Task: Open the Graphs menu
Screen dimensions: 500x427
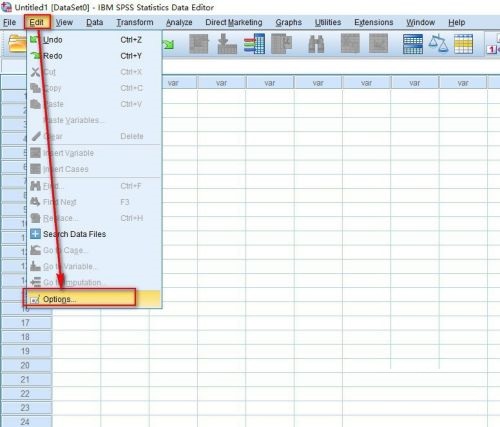Action: point(288,22)
